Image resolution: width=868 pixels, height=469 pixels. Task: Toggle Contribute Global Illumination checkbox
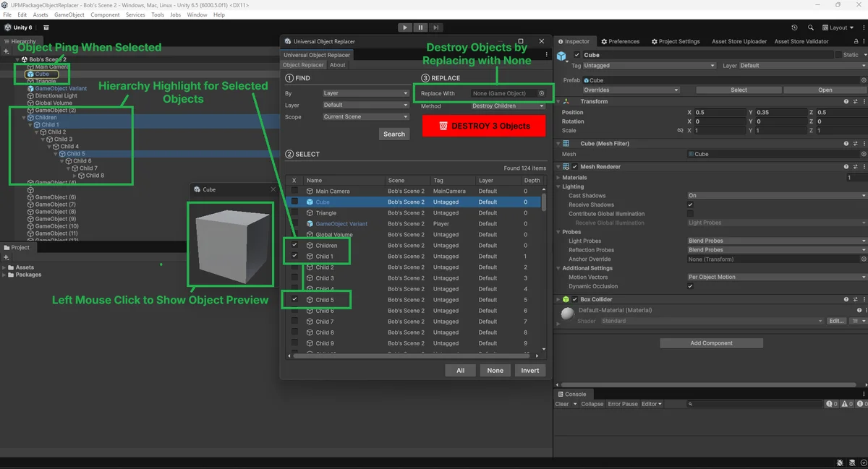tap(690, 214)
